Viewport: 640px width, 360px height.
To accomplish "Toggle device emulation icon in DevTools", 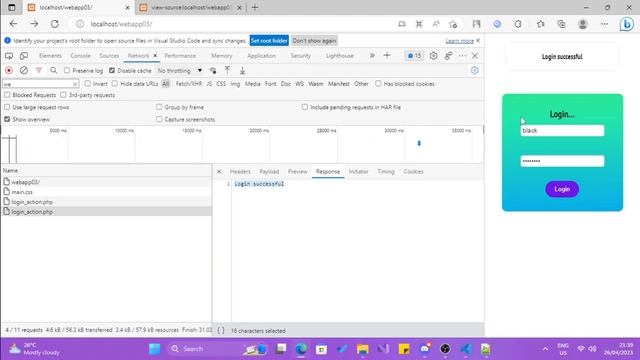I will pos(24,56).
